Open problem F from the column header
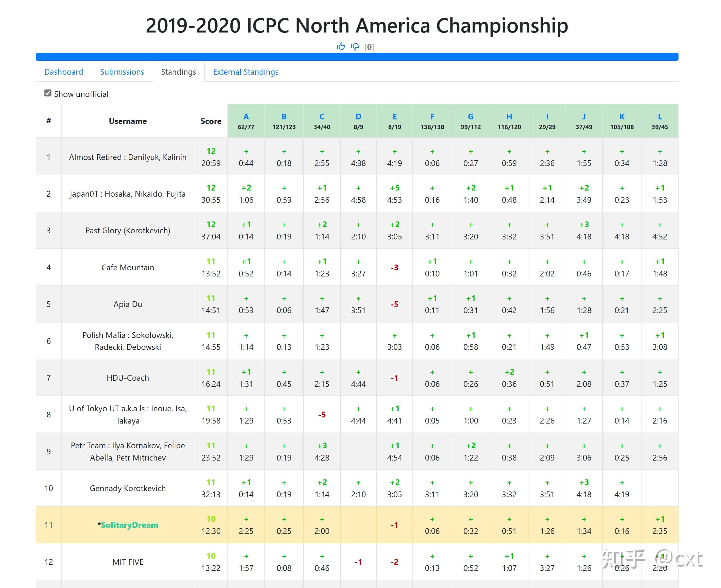The width and height of the screenshot is (721, 588). tap(432, 116)
